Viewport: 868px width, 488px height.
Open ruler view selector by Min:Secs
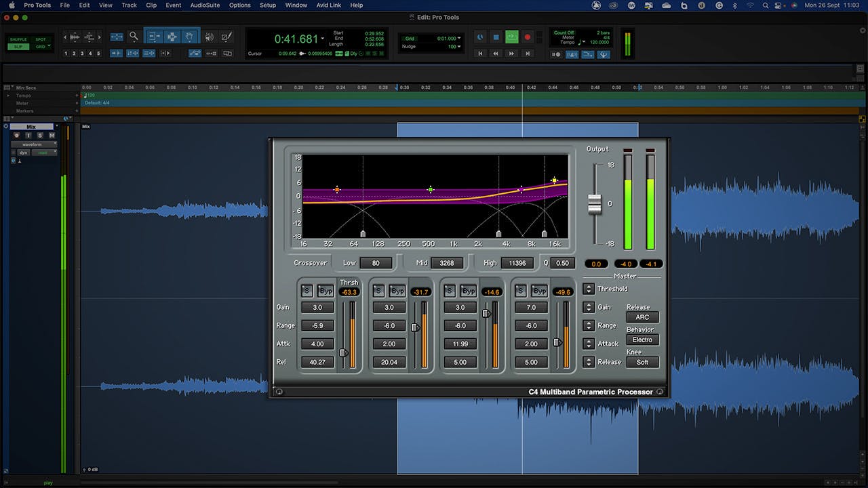coord(8,87)
